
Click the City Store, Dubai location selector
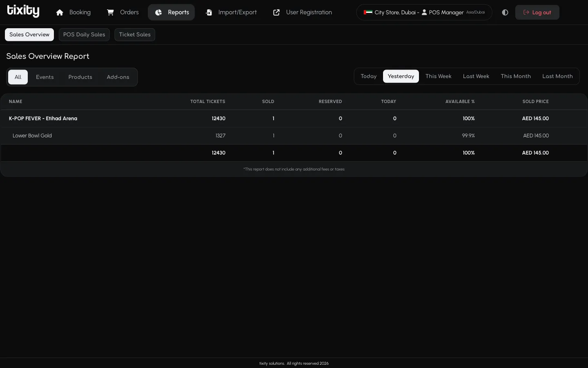pos(424,12)
